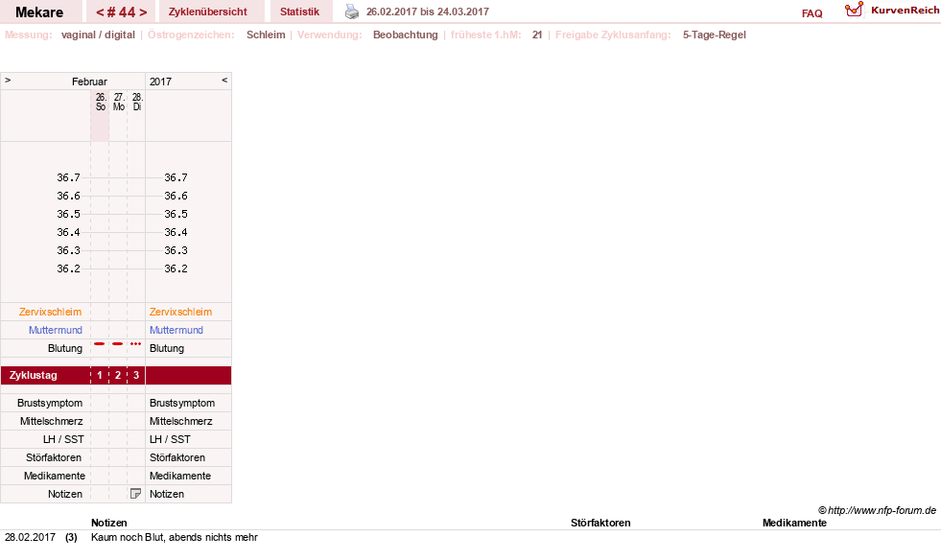Click the left Blutung row label
The height and width of the screenshot is (560, 941).
pos(65,348)
